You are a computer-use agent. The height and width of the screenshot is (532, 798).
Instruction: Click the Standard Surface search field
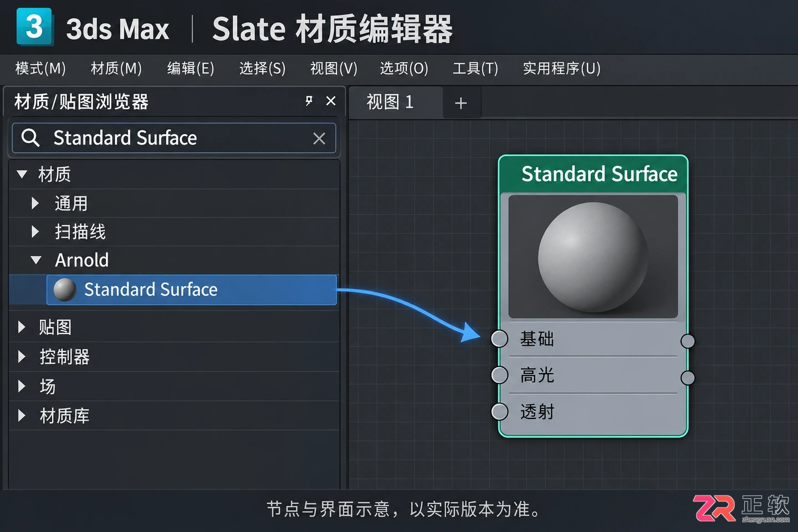click(174, 138)
